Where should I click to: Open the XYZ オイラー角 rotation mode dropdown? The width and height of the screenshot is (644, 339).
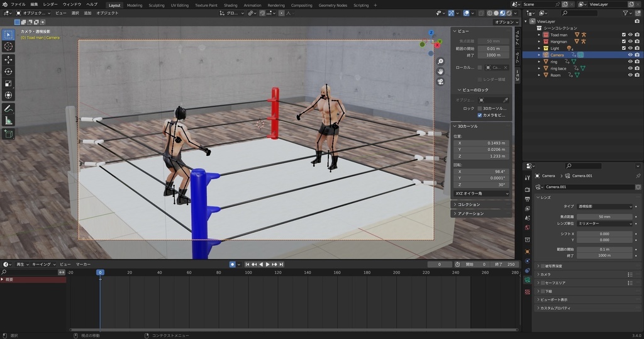481,194
